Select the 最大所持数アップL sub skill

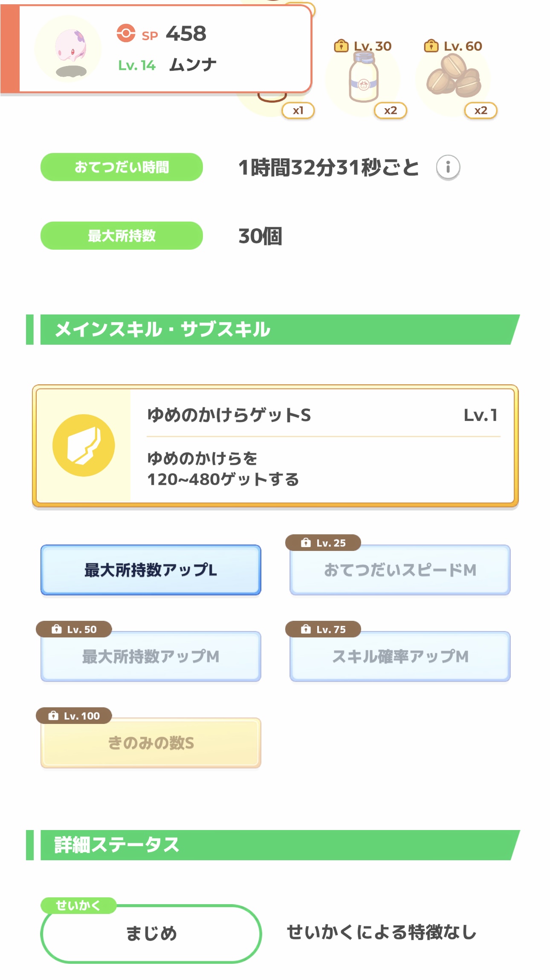(x=151, y=570)
